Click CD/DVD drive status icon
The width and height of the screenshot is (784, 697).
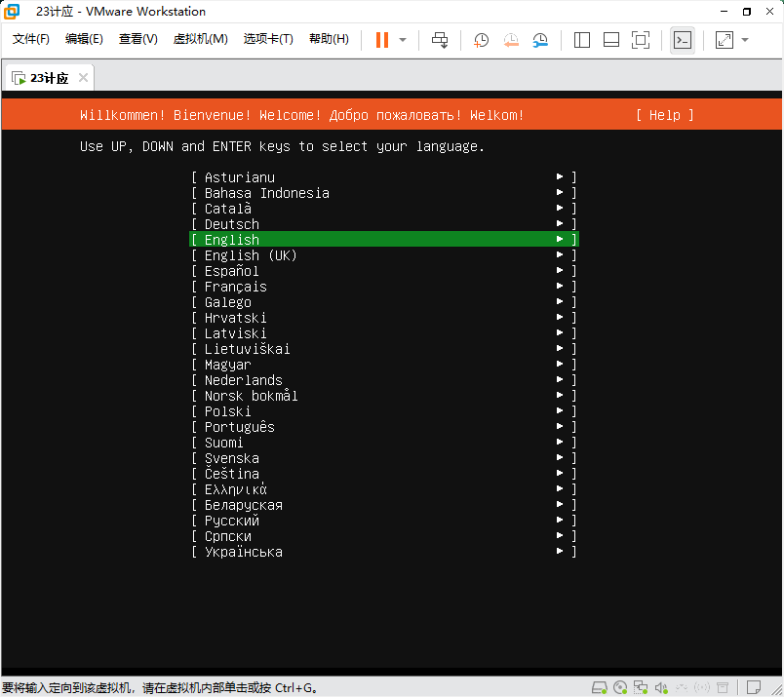click(620, 688)
